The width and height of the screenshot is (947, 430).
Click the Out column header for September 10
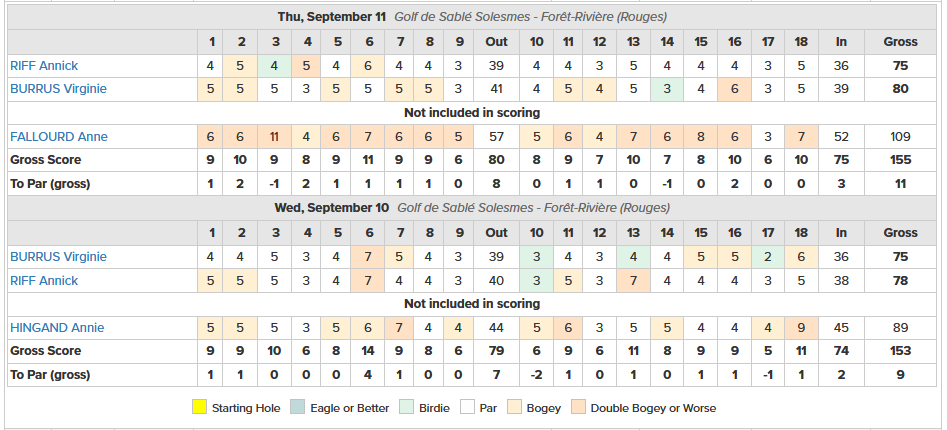tap(496, 233)
